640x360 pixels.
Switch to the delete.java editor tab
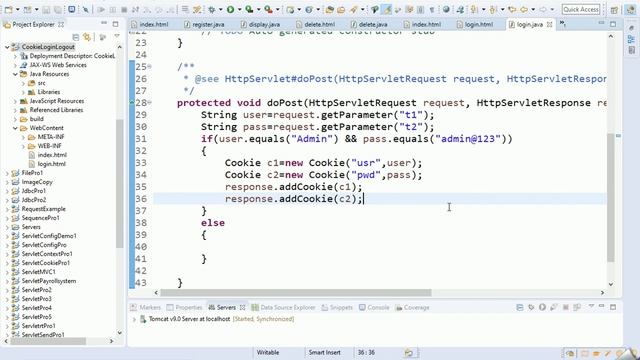pyautogui.click(x=369, y=24)
